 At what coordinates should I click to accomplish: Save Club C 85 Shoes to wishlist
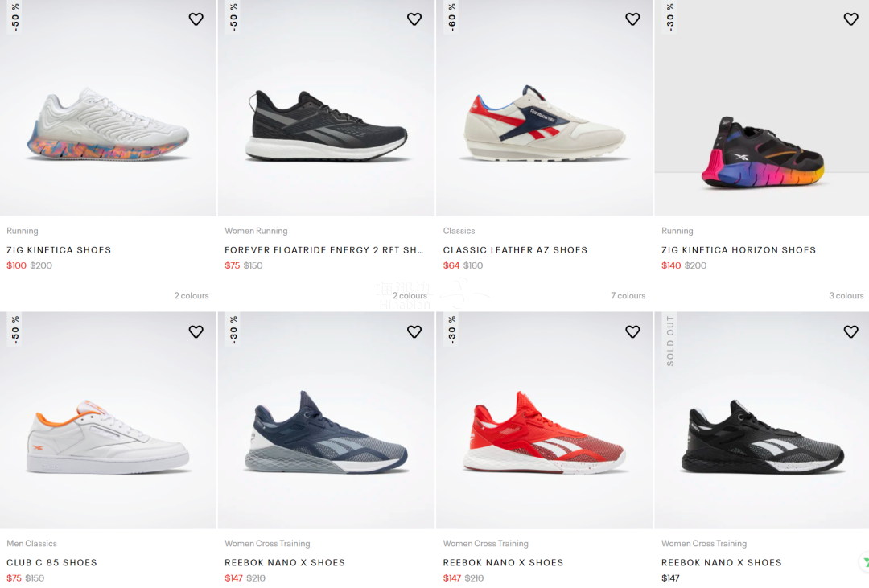(x=196, y=331)
